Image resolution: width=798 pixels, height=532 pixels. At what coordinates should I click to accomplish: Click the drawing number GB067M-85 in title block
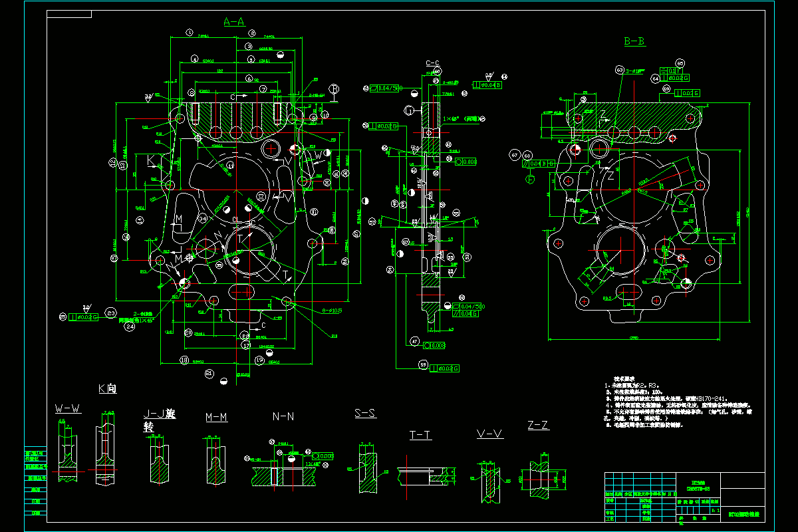(x=698, y=489)
